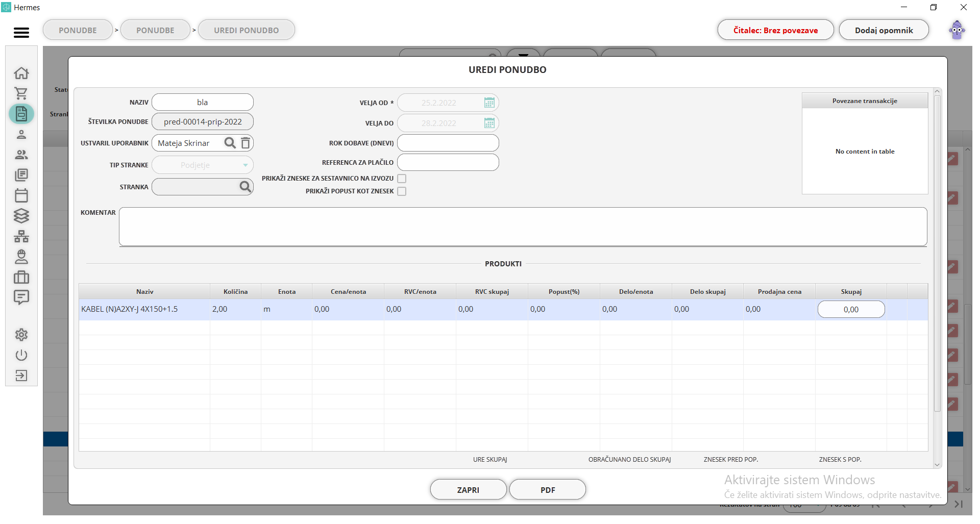The height and width of the screenshot is (524, 980).
Task: Click Dodaj opomnik button
Action: point(884,30)
